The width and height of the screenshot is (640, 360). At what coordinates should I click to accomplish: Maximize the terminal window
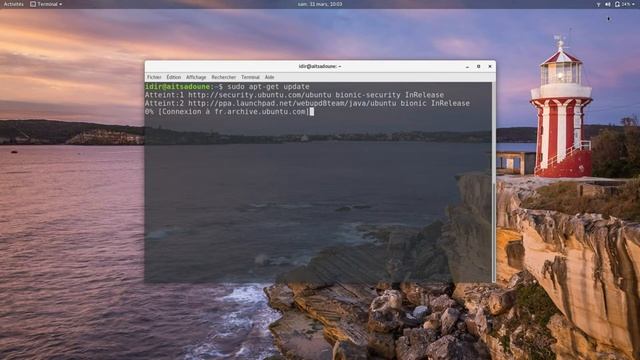coord(478,67)
